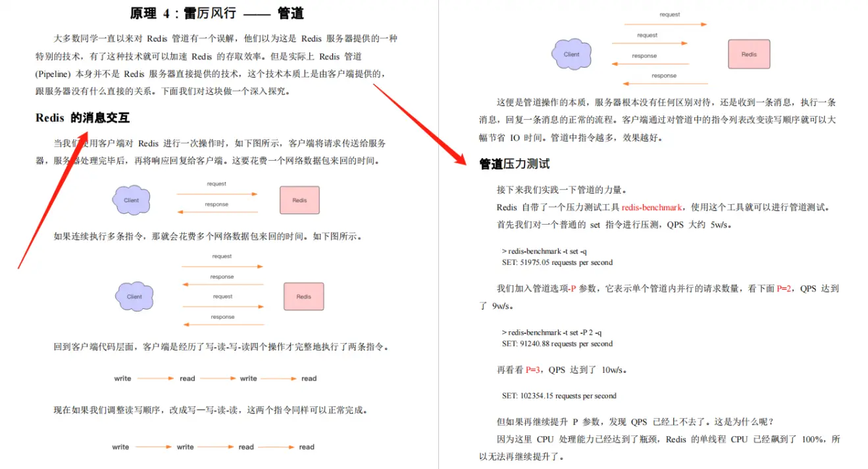The height and width of the screenshot is (469, 868).
Task: Click the line starting "我们加入管道选项"
Action: point(668,289)
